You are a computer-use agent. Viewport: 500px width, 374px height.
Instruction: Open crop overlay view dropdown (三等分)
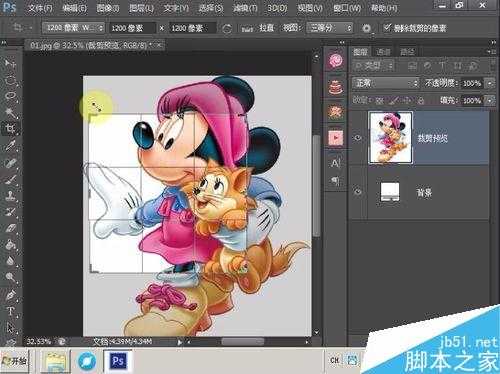click(x=330, y=28)
